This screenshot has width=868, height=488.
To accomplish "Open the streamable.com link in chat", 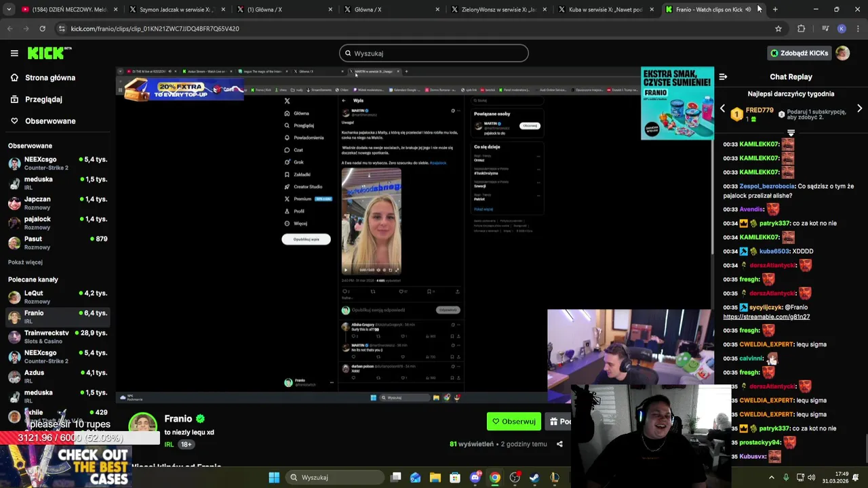I will pos(766,317).
